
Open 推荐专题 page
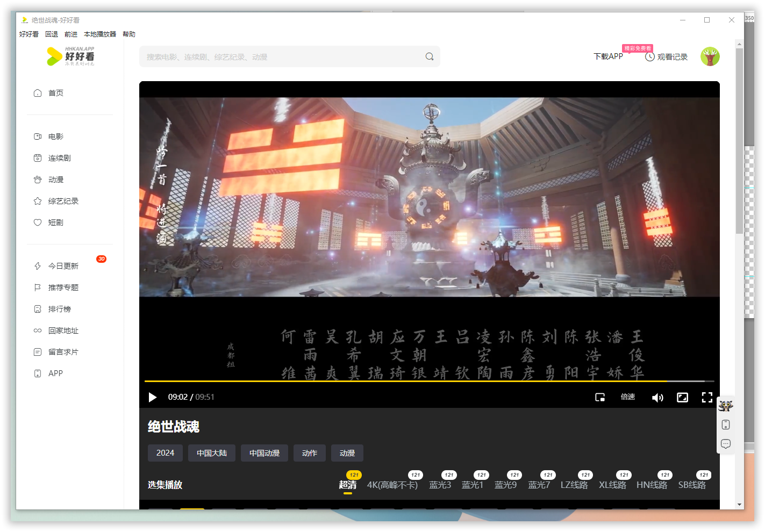point(63,287)
